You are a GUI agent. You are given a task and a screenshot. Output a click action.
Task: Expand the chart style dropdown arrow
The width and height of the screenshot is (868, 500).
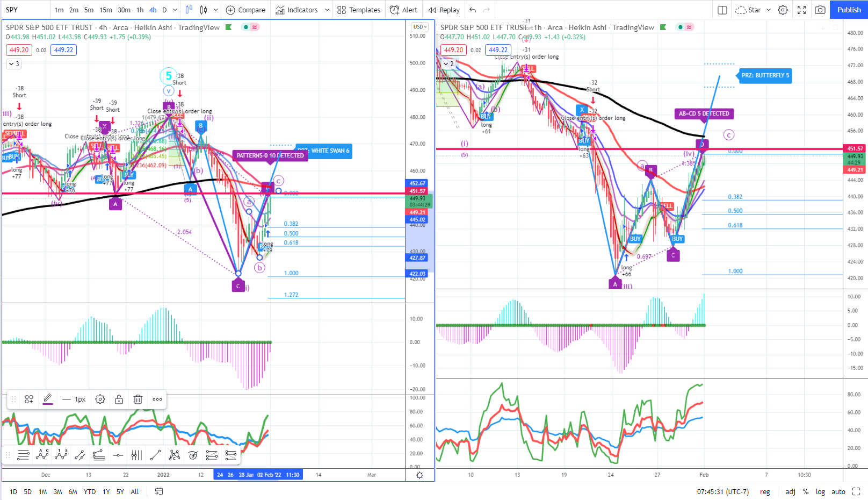click(x=216, y=10)
